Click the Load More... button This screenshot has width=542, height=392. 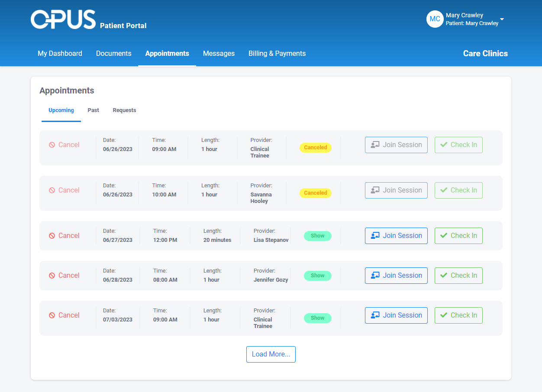[x=271, y=354]
